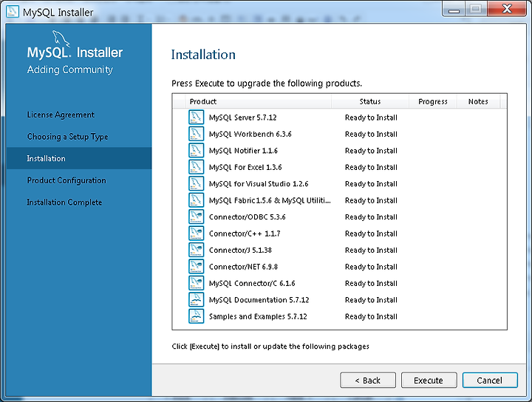This screenshot has width=532, height=402.
Task: Click the Connector/ODBC 5.3.6 icon
Action: tap(196, 217)
